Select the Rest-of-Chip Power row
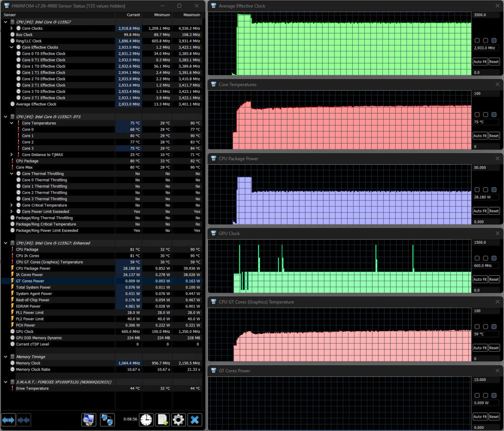The width and height of the screenshot is (504, 431). (102, 300)
